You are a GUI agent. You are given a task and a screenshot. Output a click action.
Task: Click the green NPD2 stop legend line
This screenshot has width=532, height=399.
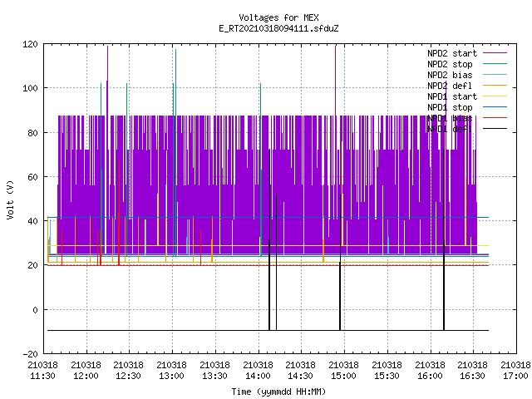tap(495, 64)
